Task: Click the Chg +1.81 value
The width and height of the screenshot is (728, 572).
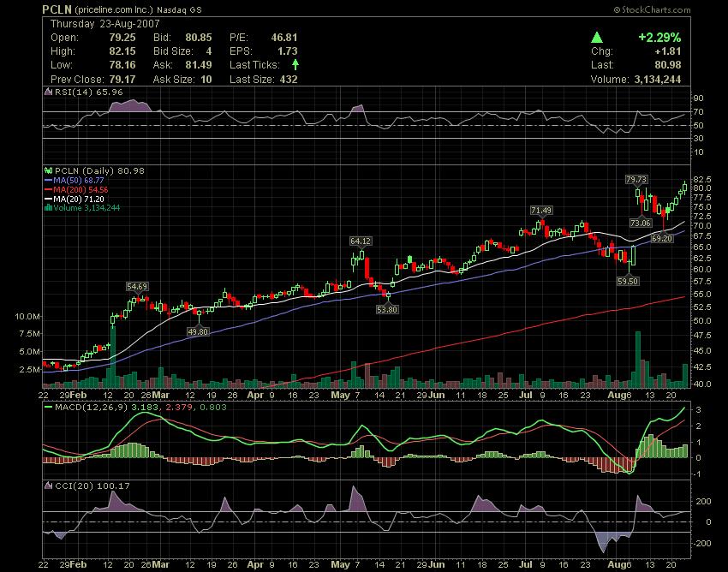Action: 668,51
